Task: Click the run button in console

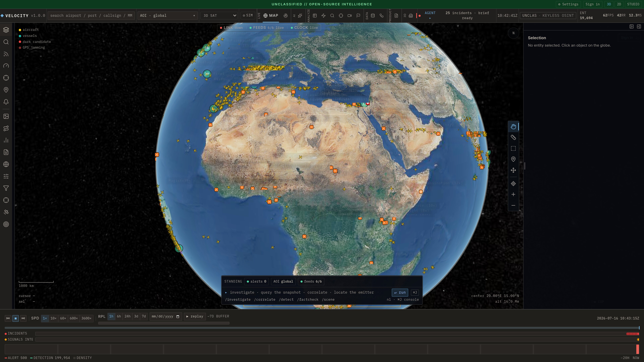Action: (x=400, y=293)
